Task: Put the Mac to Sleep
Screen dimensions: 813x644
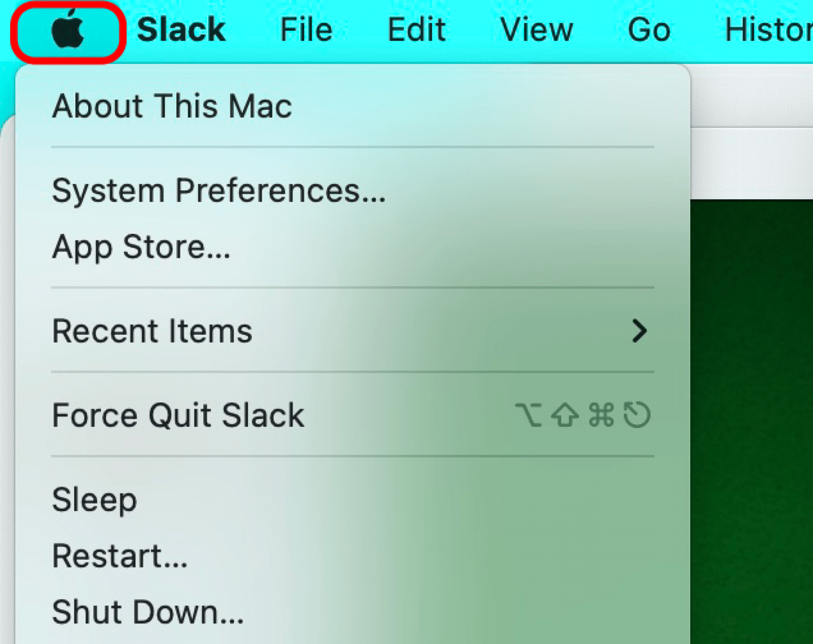Action: pyautogui.click(x=94, y=499)
